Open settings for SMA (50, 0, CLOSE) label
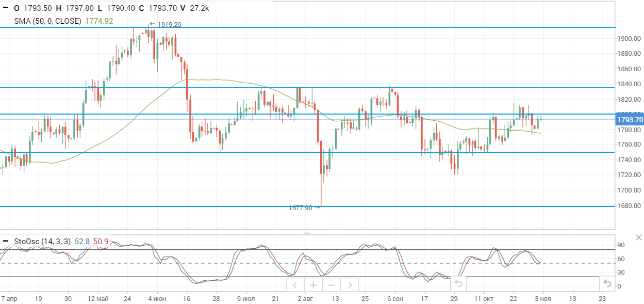The width and height of the screenshot is (644, 304). 48,21
